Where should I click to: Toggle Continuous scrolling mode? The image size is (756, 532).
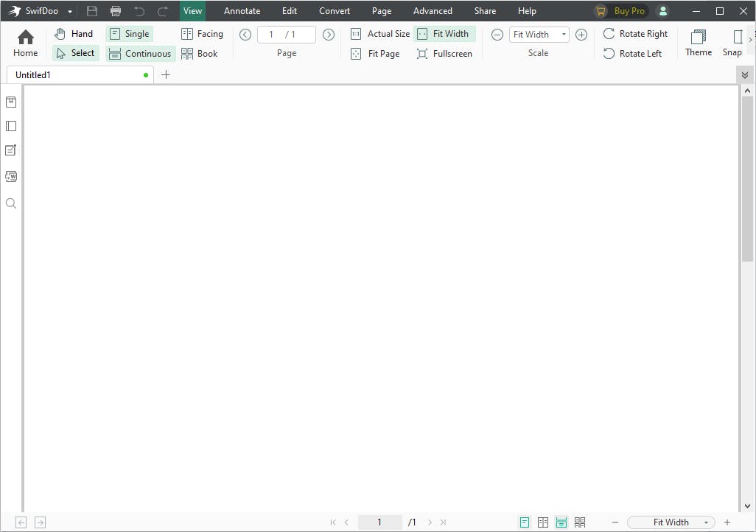140,54
